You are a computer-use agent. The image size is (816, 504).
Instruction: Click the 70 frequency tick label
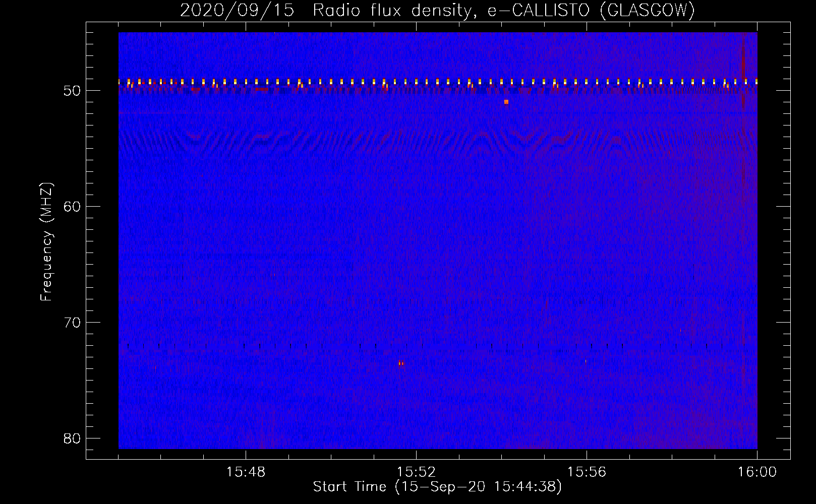pos(73,323)
